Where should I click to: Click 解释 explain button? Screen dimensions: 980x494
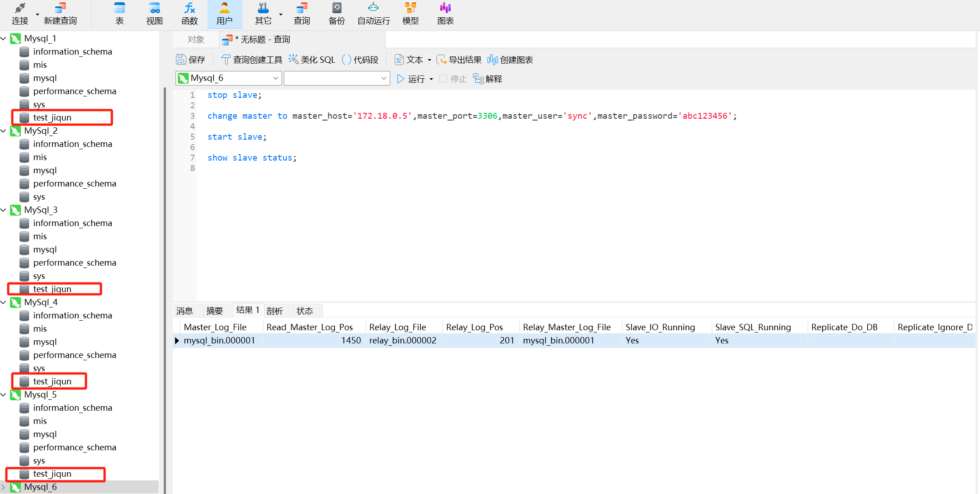click(x=488, y=79)
